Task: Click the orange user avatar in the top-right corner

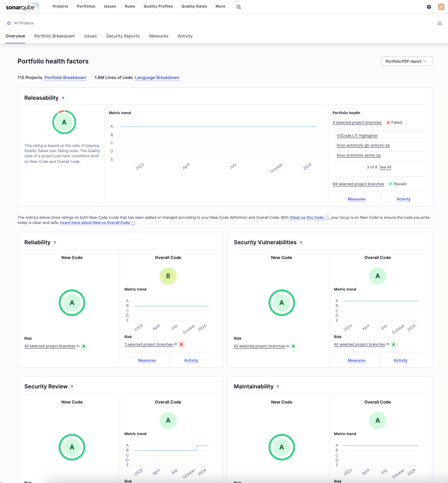Action: point(441,7)
